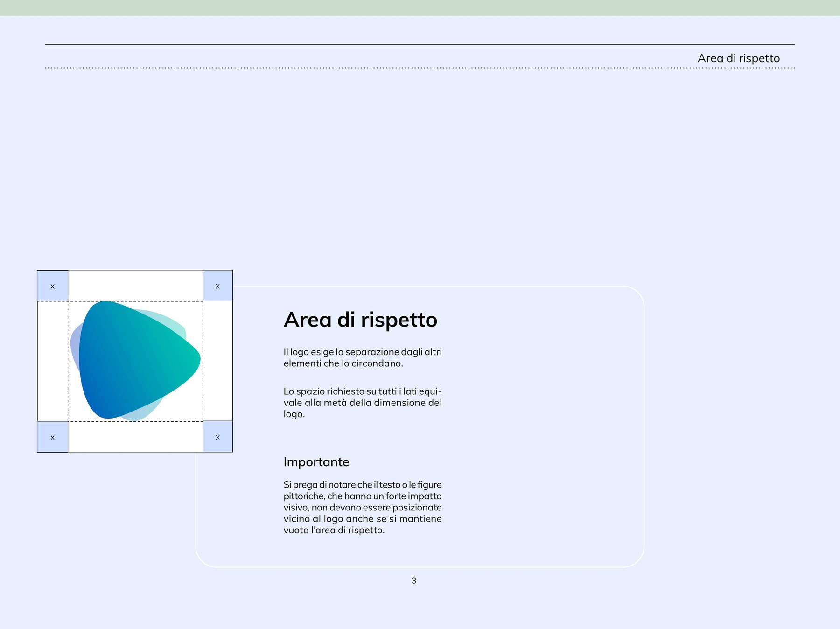Click the light purple shape behind logo
Viewport: 840px width, 629px height.
coord(75,345)
